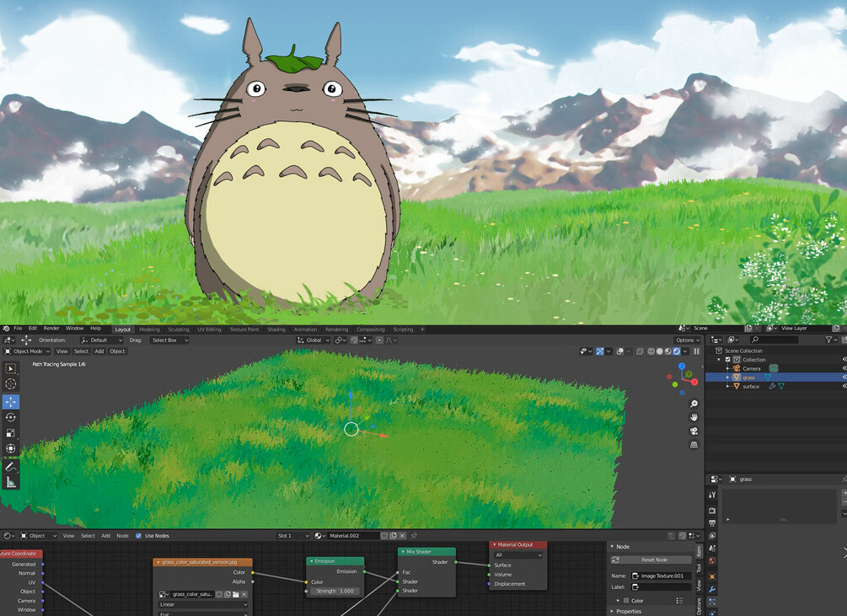This screenshot has height=616, width=847.
Task: Choose the Annotate pencil tool
Action: [x=11, y=467]
